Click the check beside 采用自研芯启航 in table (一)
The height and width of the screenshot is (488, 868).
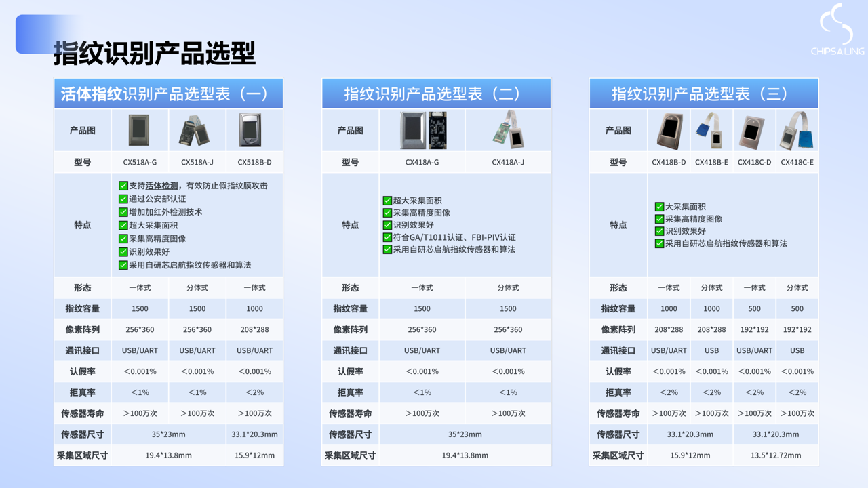(x=123, y=265)
